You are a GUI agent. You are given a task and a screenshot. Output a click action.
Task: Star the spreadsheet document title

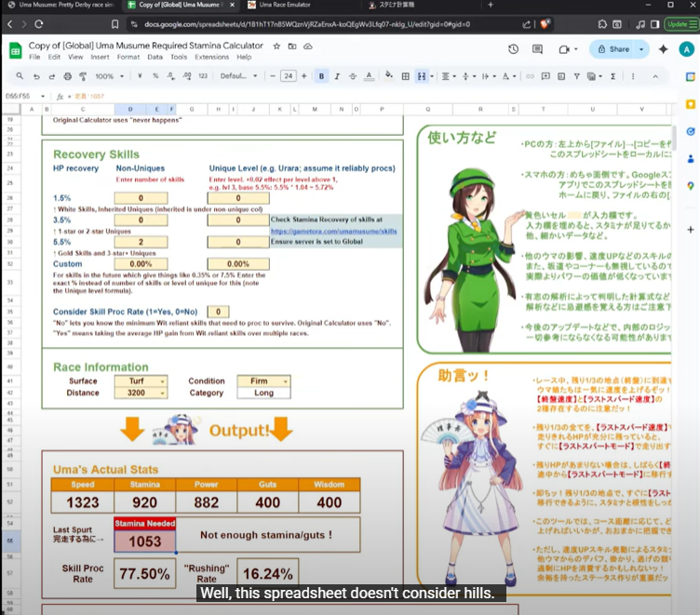[x=276, y=45]
